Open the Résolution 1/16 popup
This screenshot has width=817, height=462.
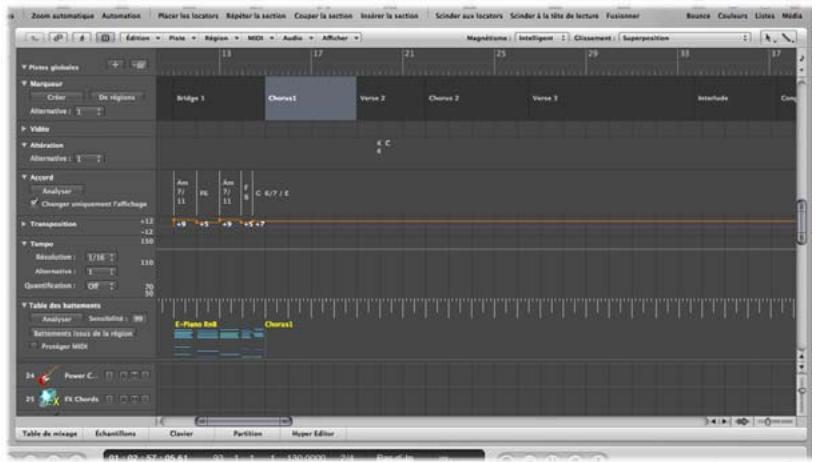point(100,257)
